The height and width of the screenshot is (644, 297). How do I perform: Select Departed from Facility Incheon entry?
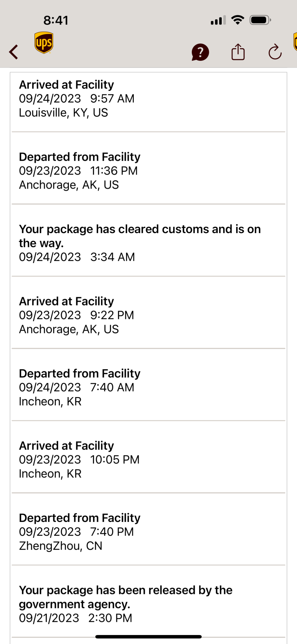[148, 387]
